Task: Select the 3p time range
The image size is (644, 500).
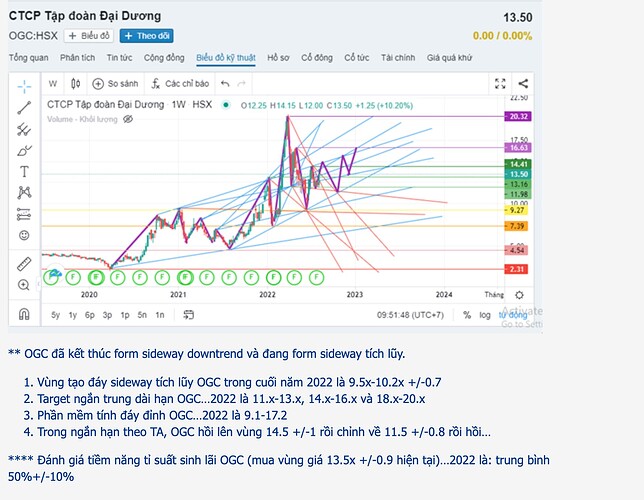Action: pyautogui.click(x=107, y=315)
